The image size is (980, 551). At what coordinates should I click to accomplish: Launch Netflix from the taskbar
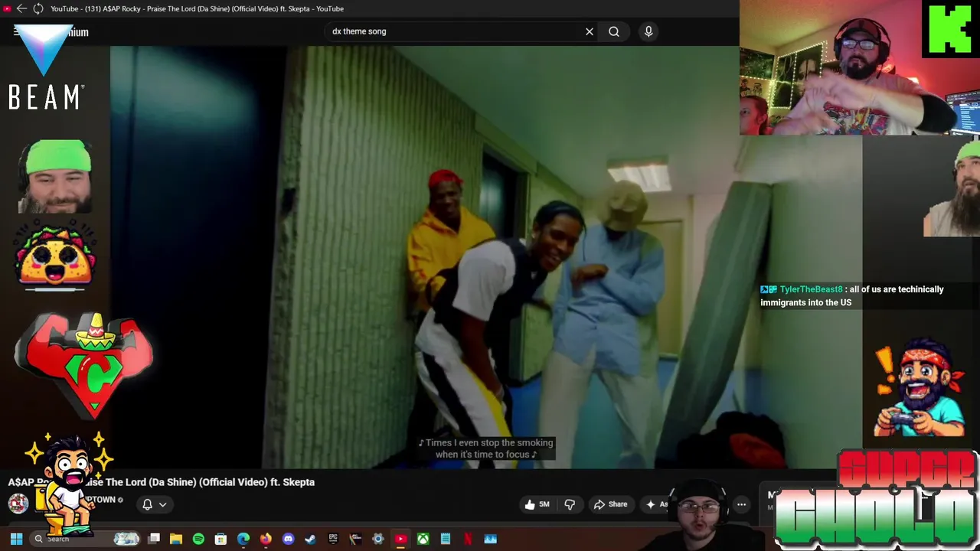point(468,539)
